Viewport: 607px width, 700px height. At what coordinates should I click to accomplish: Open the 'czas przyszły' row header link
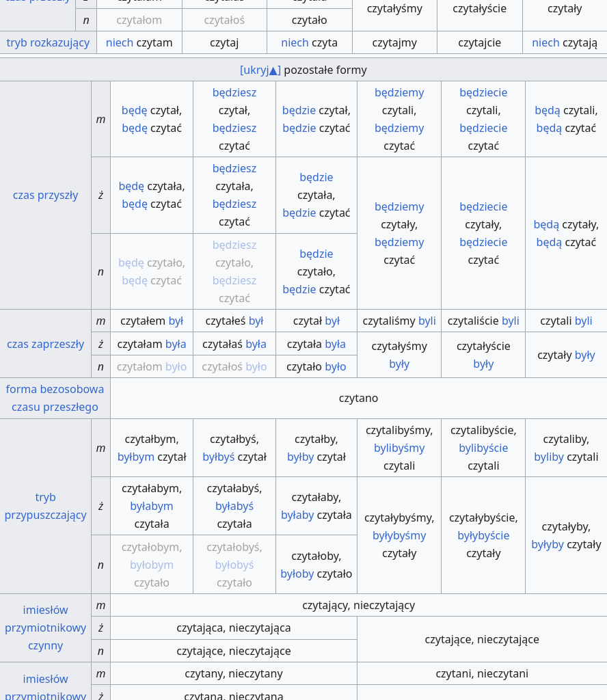[x=46, y=195]
